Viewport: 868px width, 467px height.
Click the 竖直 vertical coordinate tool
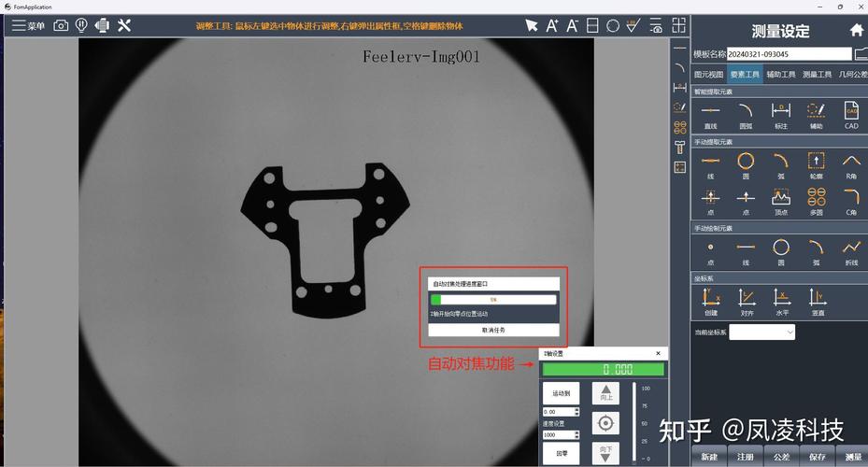(x=817, y=302)
